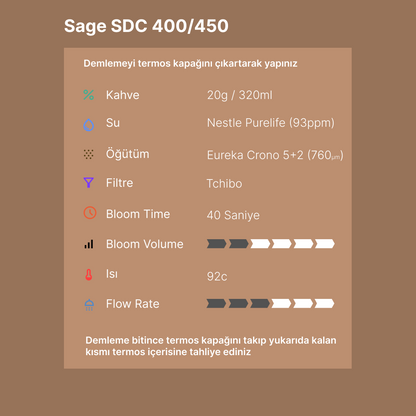416x416 pixels.
Task: Click the bar chart Bloom Volume icon
Action: click(x=89, y=244)
